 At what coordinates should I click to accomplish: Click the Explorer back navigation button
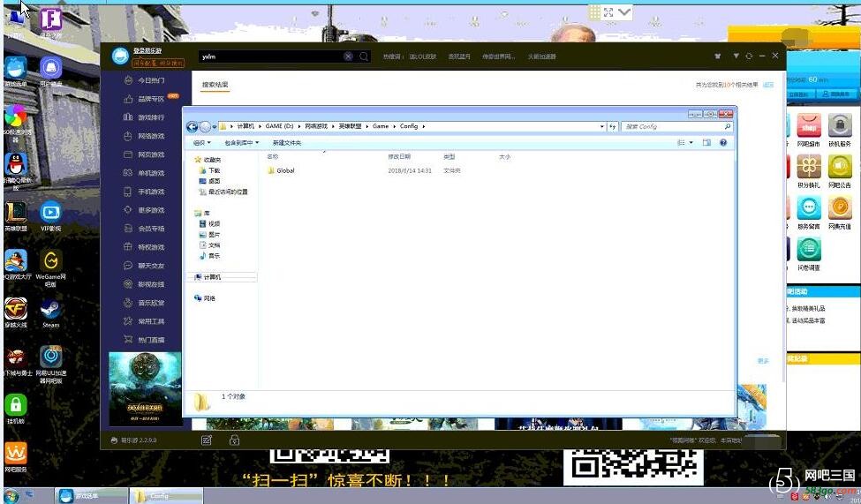pyautogui.click(x=193, y=127)
